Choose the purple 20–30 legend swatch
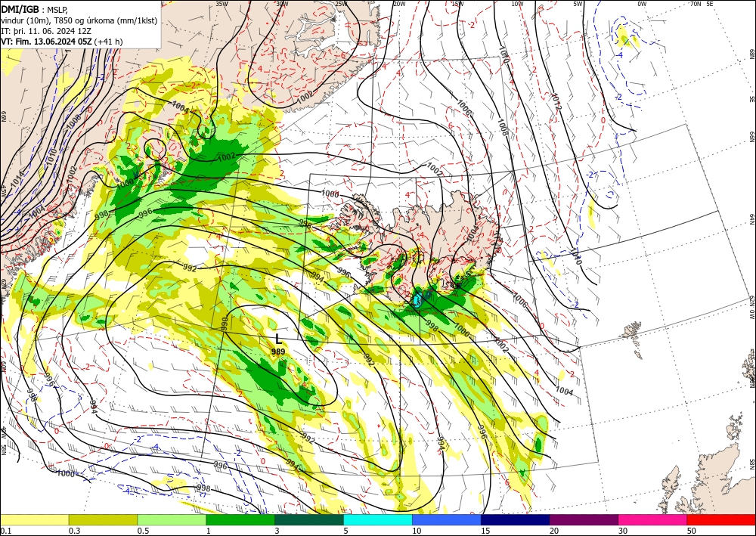The height and width of the screenshot is (536, 756). [584, 519]
